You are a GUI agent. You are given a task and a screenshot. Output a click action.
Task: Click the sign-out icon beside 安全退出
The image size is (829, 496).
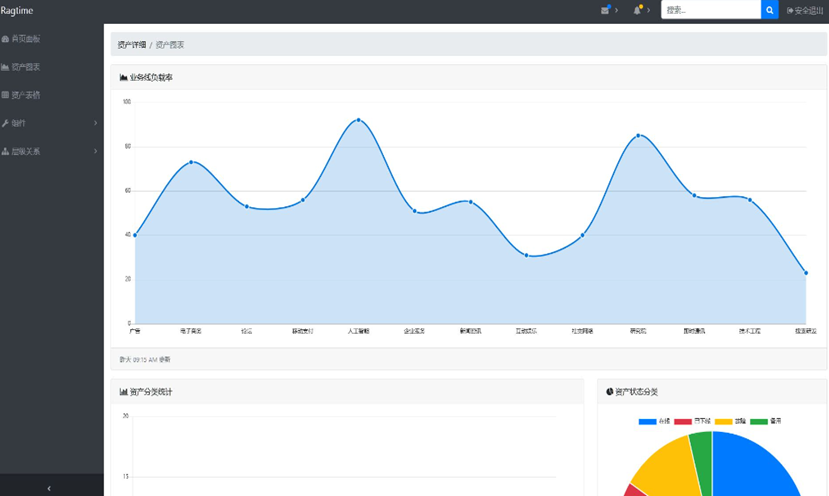tap(790, 11)
